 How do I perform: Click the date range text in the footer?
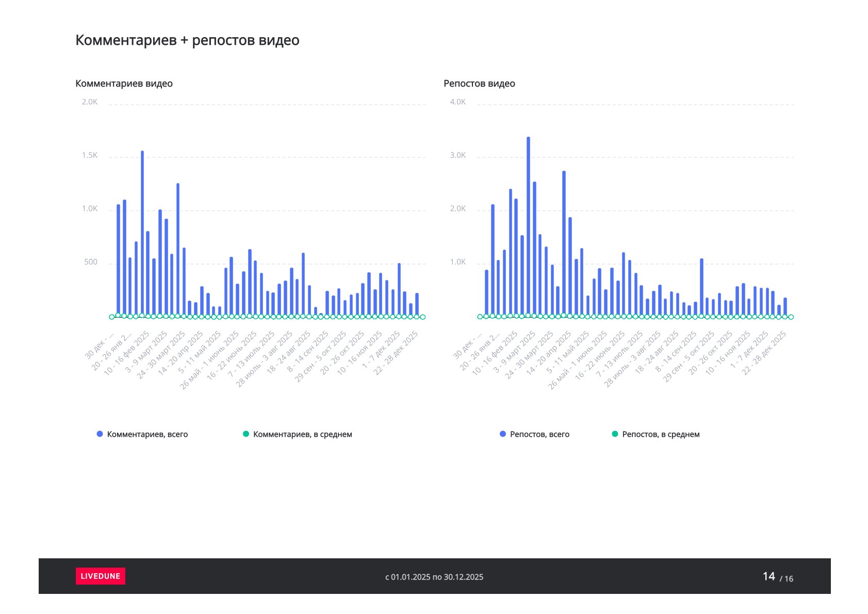tap(434, 577)
